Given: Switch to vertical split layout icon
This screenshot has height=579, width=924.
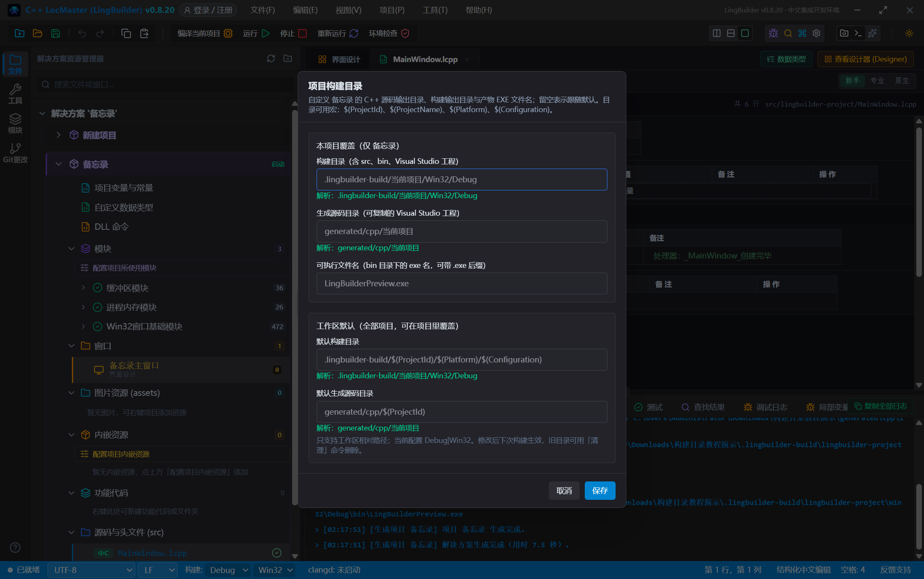Looking at the screenshot, I should click(717, 33).
